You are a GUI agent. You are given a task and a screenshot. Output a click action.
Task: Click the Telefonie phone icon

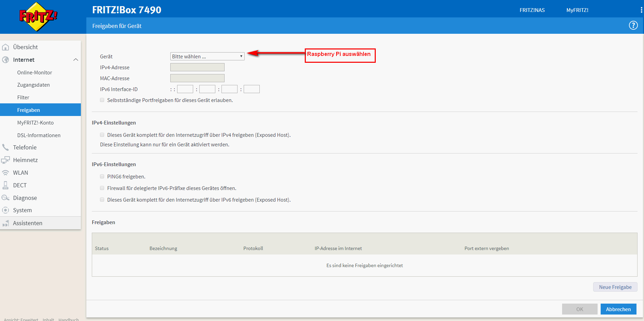(6, 147)
